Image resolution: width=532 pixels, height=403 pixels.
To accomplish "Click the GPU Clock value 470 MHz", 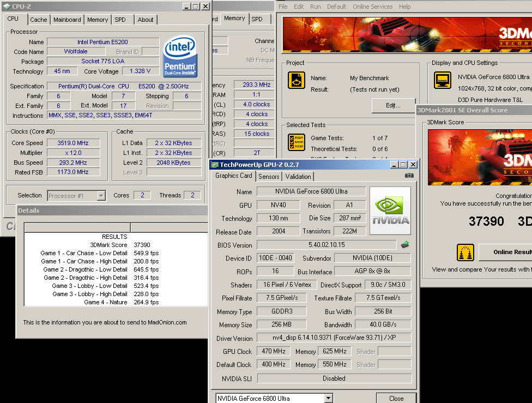I will [x=274, y=351].
